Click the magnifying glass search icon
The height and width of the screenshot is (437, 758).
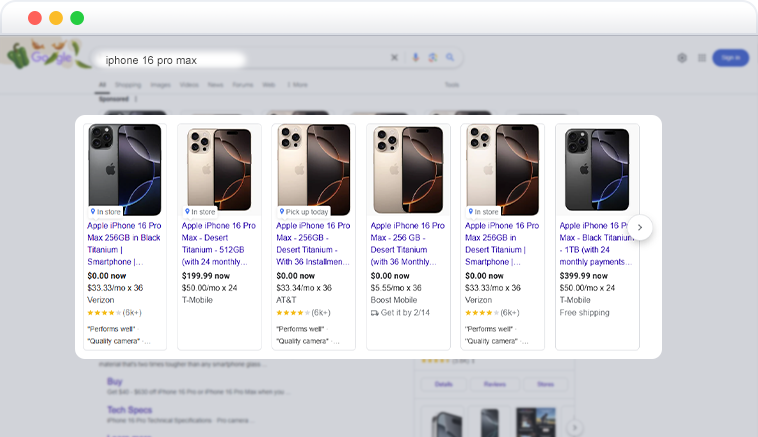(x=450, y=58)
